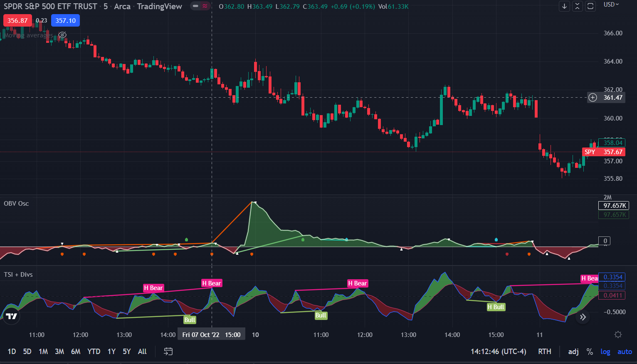Select the 1D time range
The height and width of the screenshot is (364, 637).
(12, 352)
